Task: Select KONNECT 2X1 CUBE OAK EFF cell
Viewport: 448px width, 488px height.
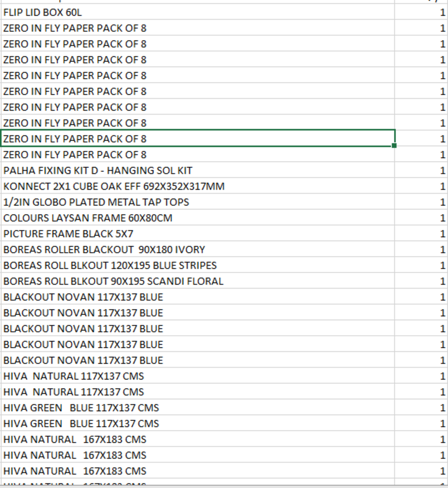Action: pos(198,186)
